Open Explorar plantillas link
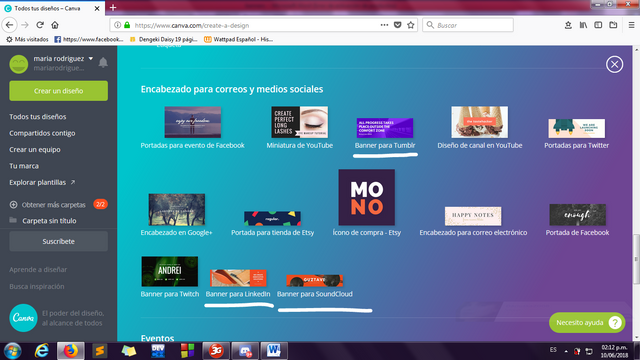Viewport: 640px width, 360px height. pos(42,182)
